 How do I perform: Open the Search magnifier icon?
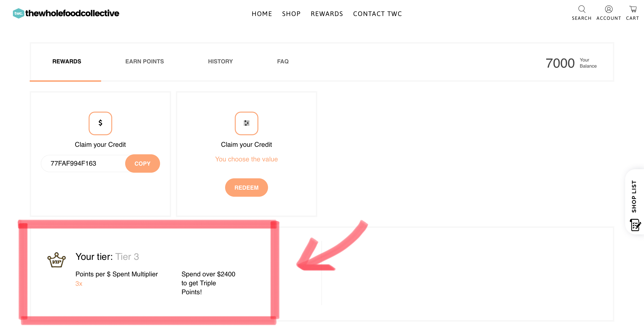pos(582,9)
